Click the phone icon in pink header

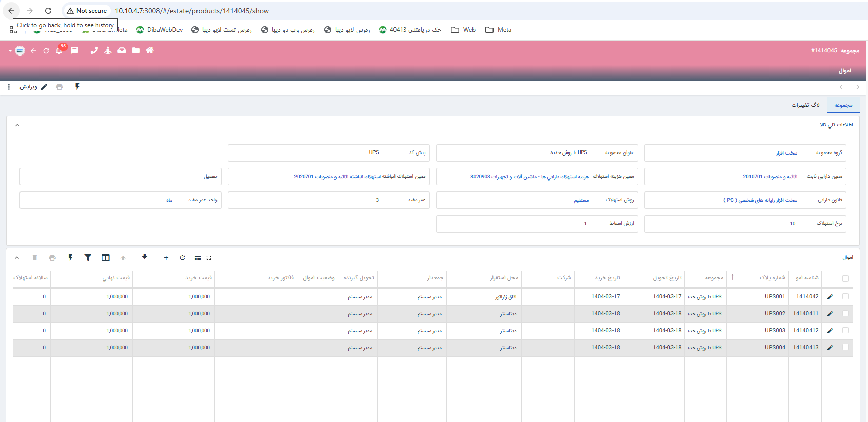click(x=94, y=50)
